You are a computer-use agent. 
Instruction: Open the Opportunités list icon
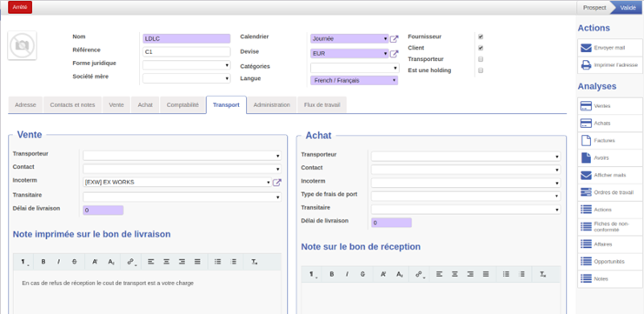(x=586, y=261)
